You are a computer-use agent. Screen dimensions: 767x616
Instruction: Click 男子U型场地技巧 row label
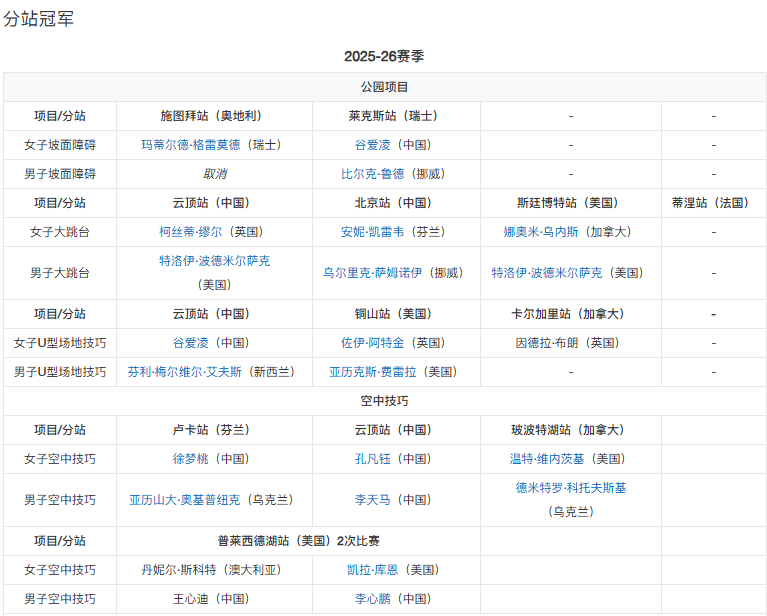click(x=60, y=372)
